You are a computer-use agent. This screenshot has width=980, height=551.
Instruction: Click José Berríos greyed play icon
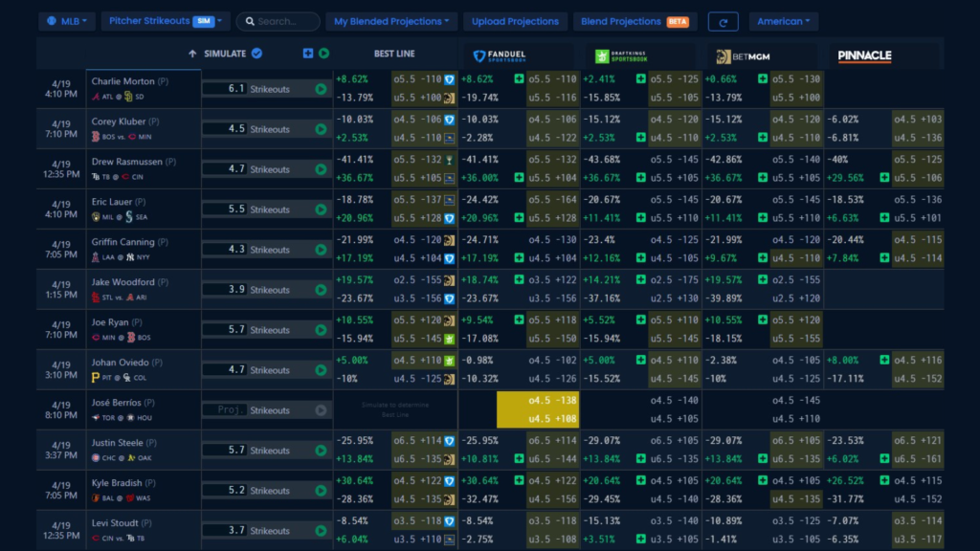click(321, 410)
